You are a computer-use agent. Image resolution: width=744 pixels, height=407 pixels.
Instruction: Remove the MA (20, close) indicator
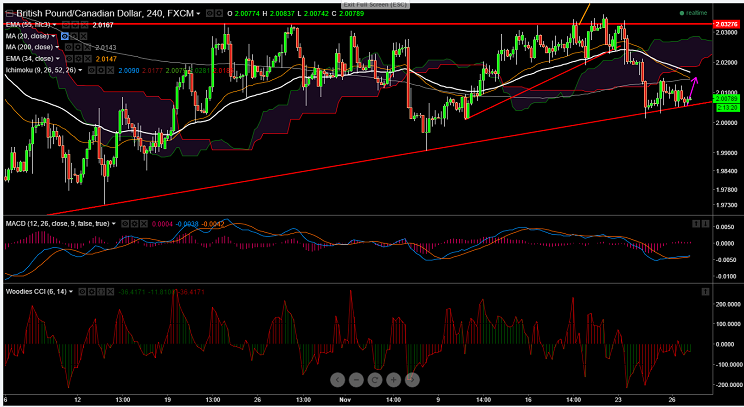pyautogui.click(x=84, y=37)
